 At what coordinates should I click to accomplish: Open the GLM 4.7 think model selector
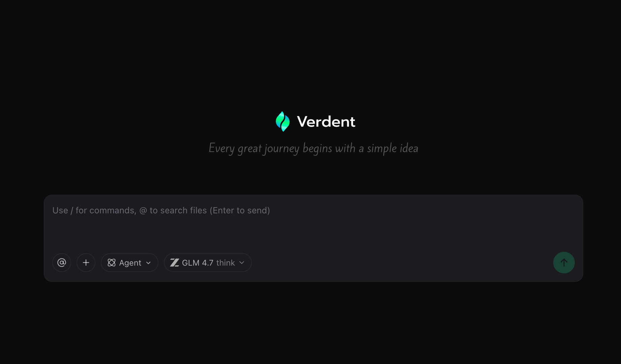208,263
